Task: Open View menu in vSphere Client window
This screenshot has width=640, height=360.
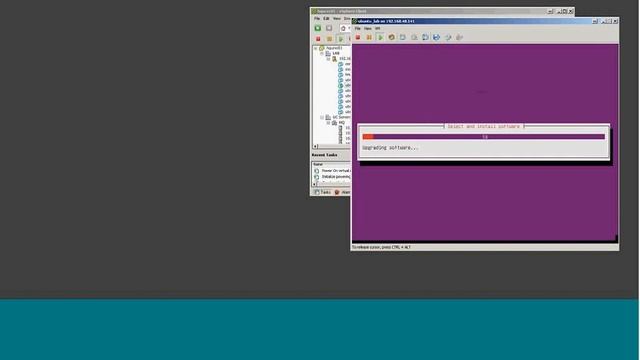Action: [x=336, y=18]
